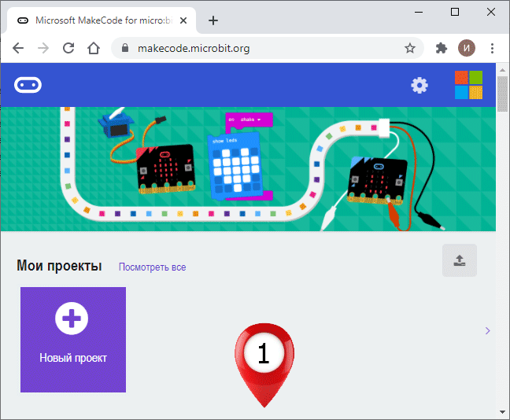
Task: Click the browser forward arrow
Action: 43,48
